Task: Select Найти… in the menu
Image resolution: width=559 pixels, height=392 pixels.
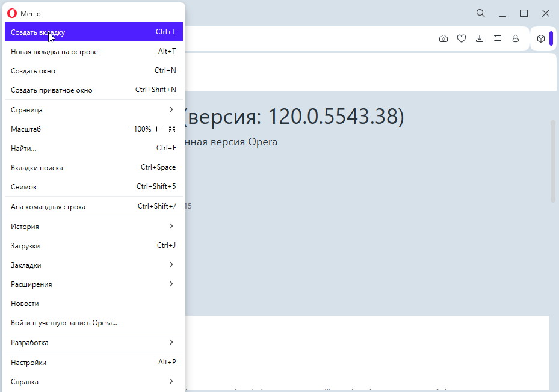Action: [x=94, y=149]
